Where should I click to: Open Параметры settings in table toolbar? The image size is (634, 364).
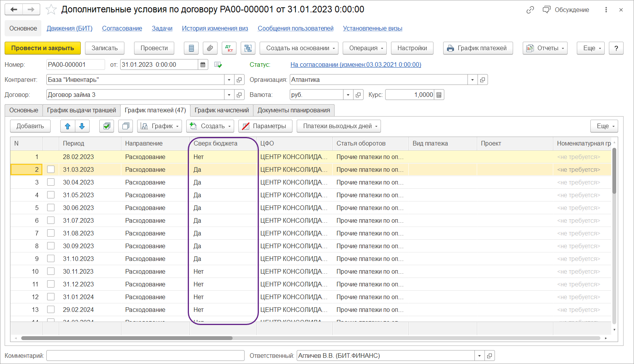[265, 126]
